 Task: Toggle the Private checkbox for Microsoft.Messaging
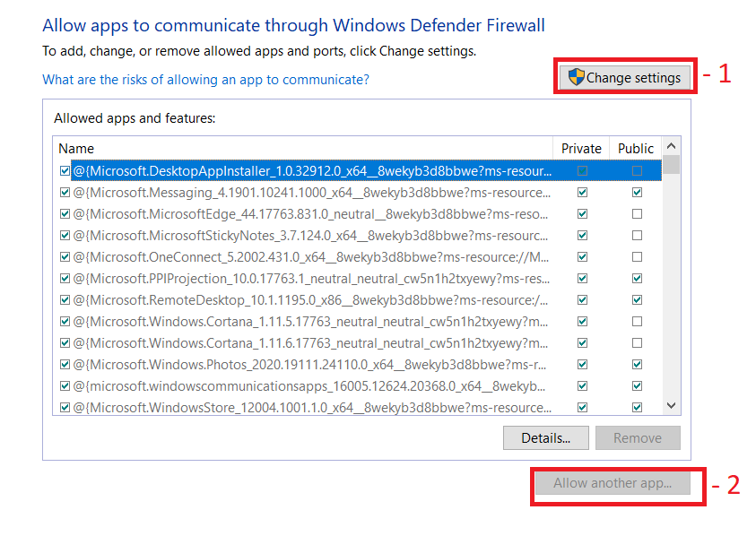tap(583, 193)
